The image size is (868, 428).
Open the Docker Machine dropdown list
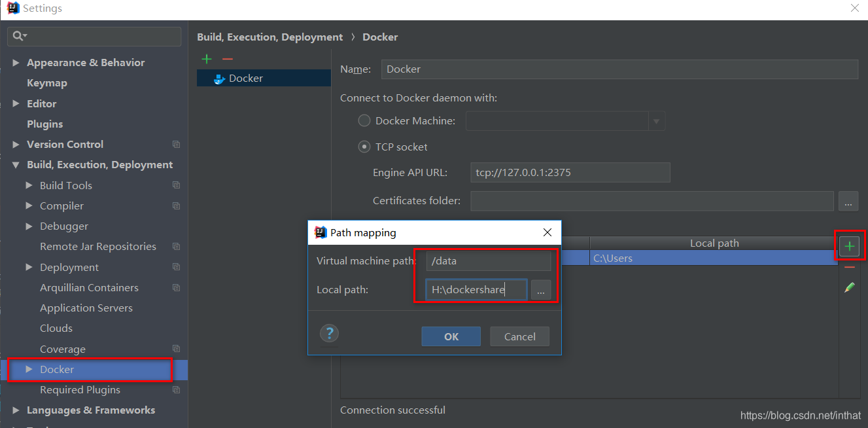pyautogui.click(x=656, y=121)
